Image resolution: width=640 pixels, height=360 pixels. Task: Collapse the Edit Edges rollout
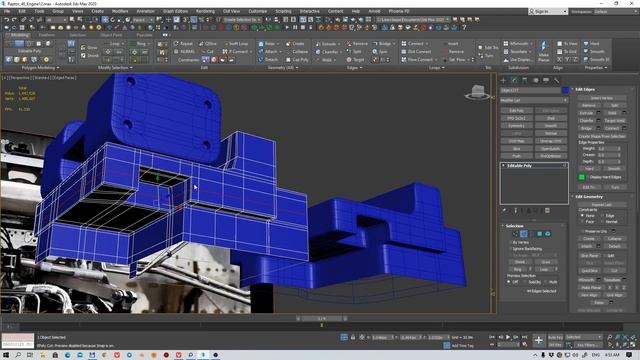584,89
